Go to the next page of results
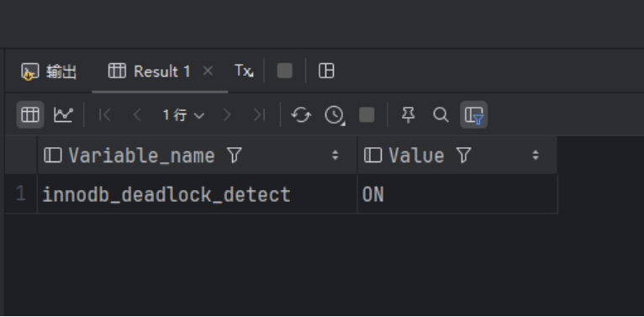644x317 pixels. pyautogui.click(x=227, y=115)
